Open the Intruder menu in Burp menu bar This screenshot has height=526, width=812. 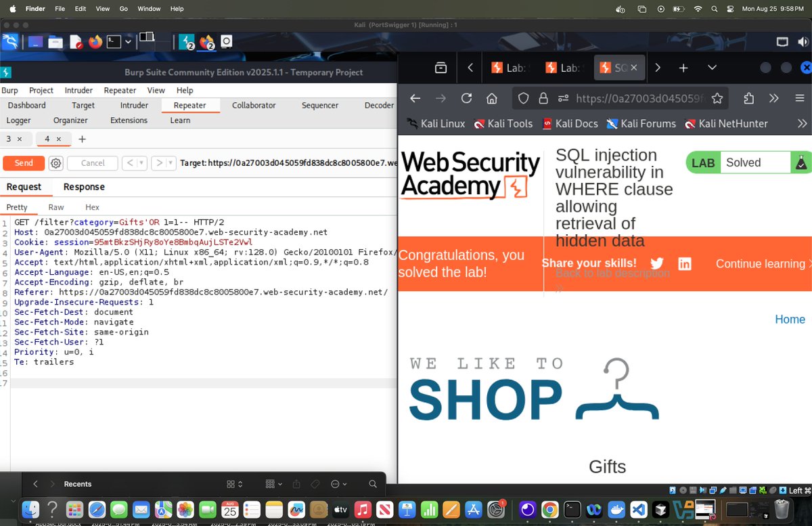coord(78,90)
